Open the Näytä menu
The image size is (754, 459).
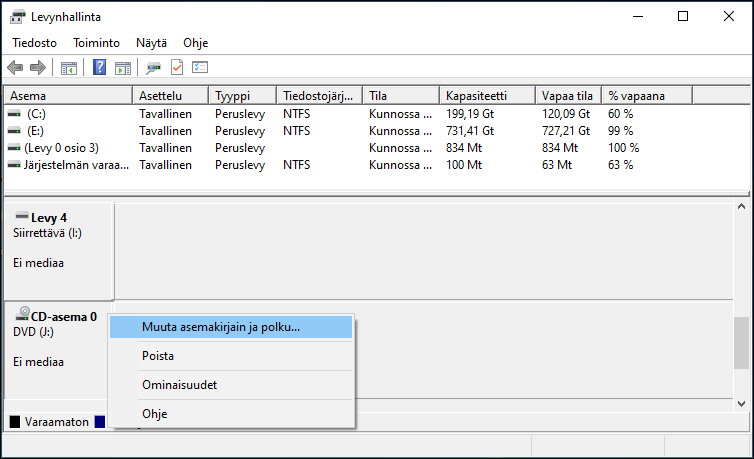(151, 43)
